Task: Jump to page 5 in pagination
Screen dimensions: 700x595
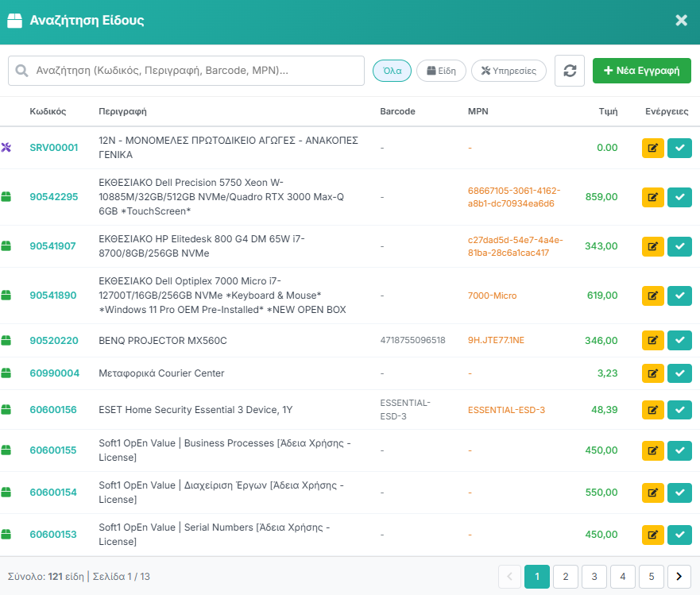Action: pyautogui.click(x=651, y=577)
